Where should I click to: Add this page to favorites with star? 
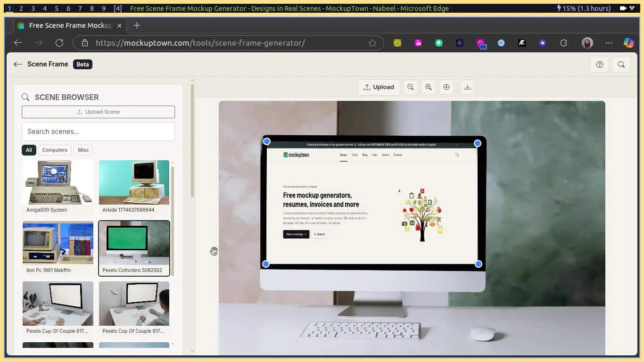pos(372,43)
